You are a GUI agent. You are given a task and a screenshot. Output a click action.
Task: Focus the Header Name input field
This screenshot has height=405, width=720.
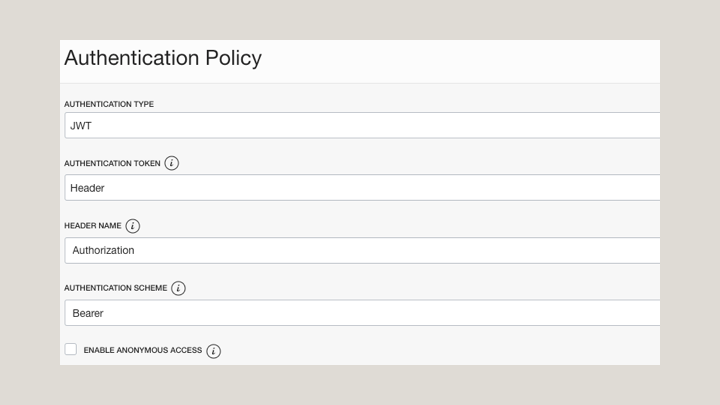point(362,250)
